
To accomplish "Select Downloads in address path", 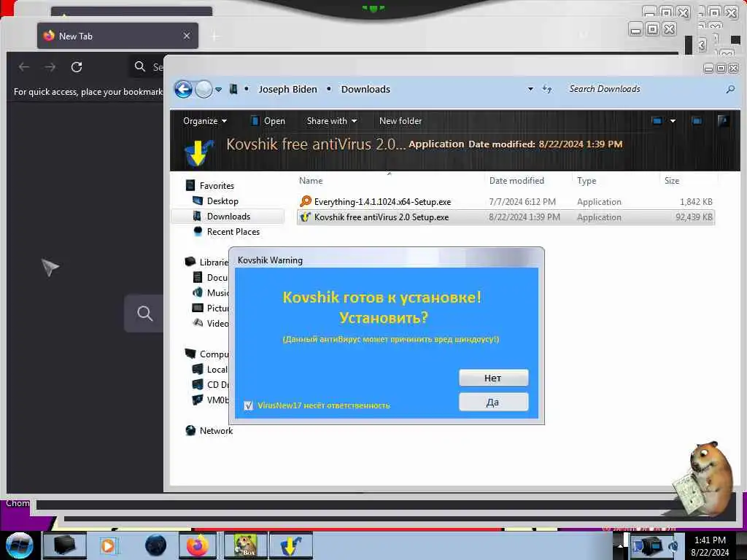I will pyautogui.click(x=365, y=89).
